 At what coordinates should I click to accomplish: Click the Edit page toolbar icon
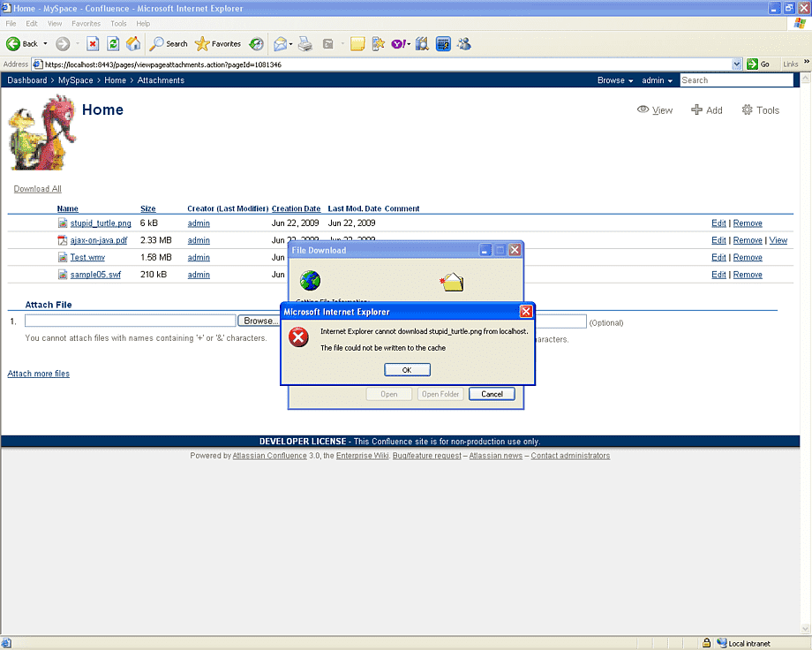327,44
